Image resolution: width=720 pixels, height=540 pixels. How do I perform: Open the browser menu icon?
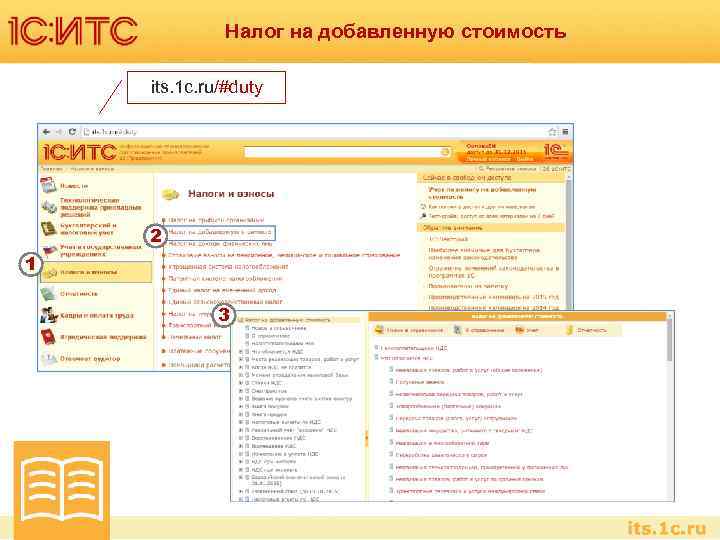point(565,132)
